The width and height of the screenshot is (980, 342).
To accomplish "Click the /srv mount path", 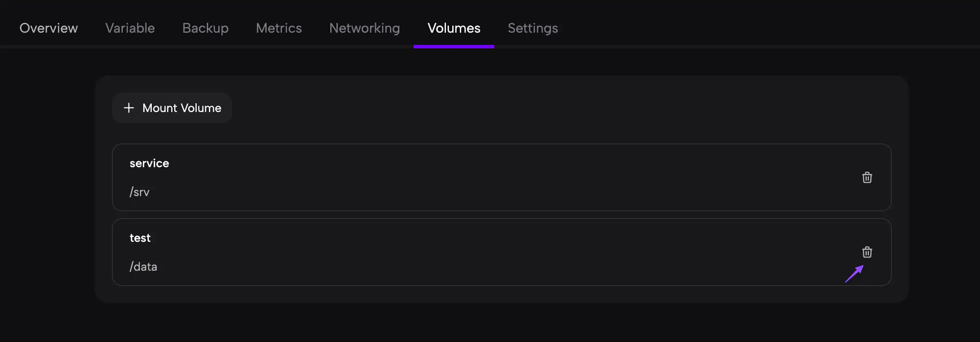I will pyautogui.click(x=139, y=192).
